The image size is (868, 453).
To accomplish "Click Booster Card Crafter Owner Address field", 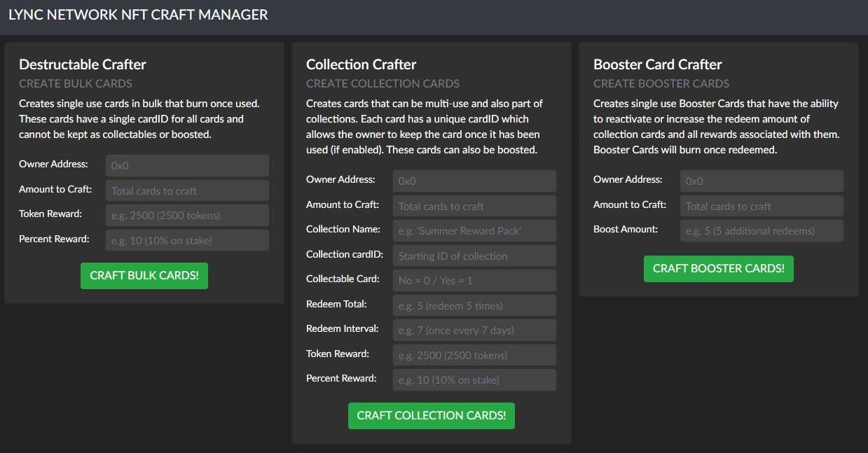I will pyautogui.click(x=762, y=181).
